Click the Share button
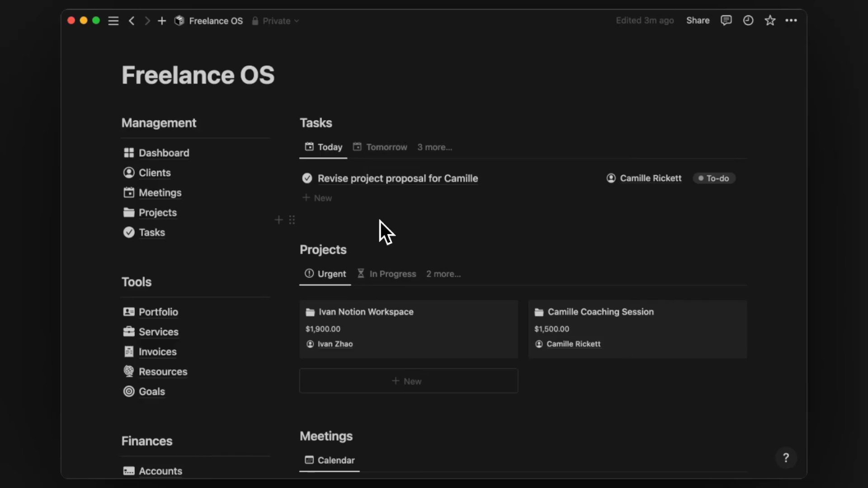868x488 pixels. 698,20
